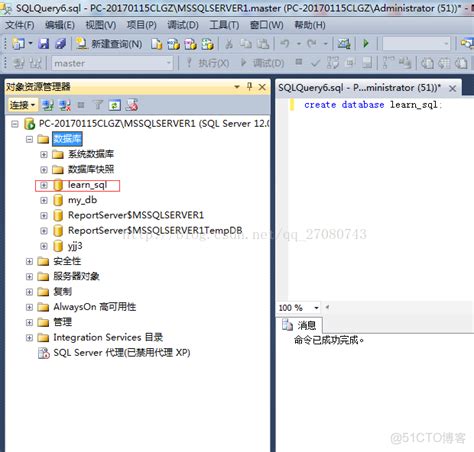The height and width of the screenshot is (452, 474).
Task: Select the yjj3 database in the tree
Action: 75,246
